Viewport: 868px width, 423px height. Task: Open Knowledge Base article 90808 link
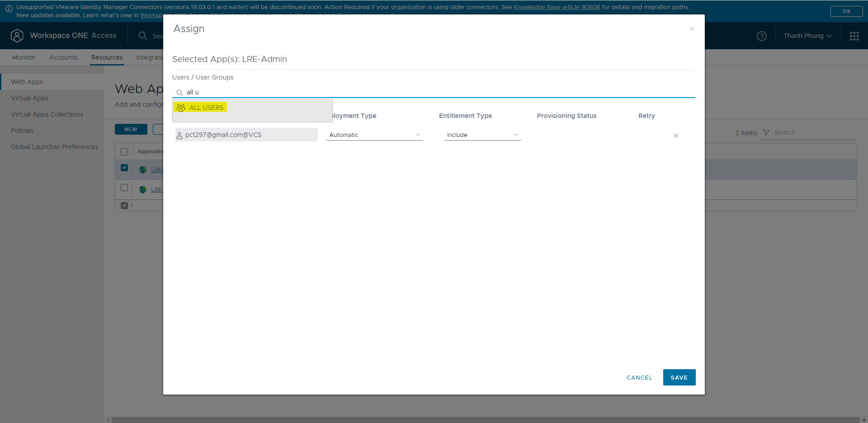tap(556, 7)
